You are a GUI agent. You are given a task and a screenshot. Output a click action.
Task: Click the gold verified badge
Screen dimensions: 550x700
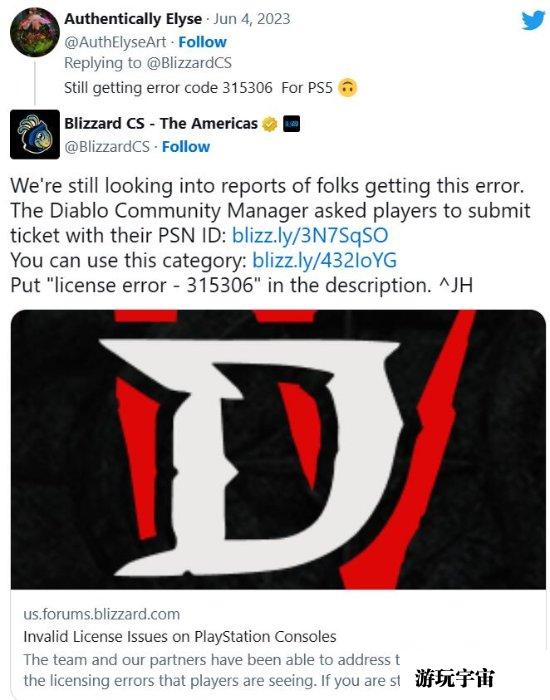(270, 124)
